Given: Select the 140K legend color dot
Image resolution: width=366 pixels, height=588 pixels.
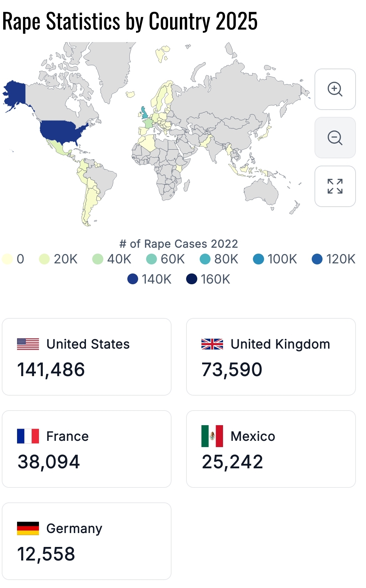Looking at the screenshot, I should 133,279.
